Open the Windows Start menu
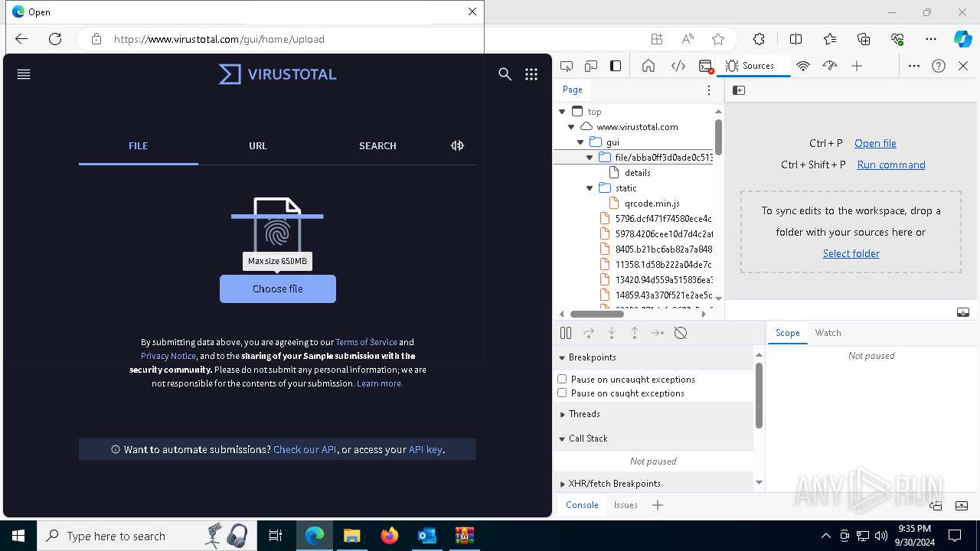Viewport: 980px width, 551px height. pyautogui.click(x=18, y=536)
